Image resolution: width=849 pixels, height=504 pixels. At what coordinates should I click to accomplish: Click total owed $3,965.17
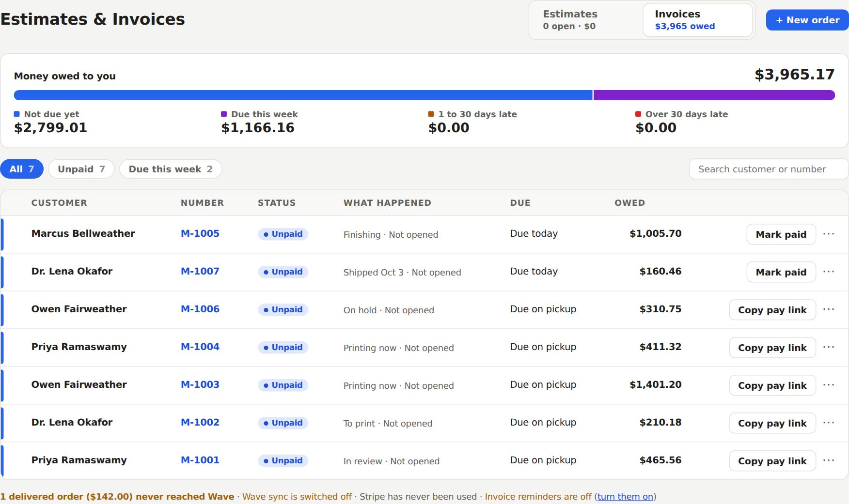click(x=795, y=75)
